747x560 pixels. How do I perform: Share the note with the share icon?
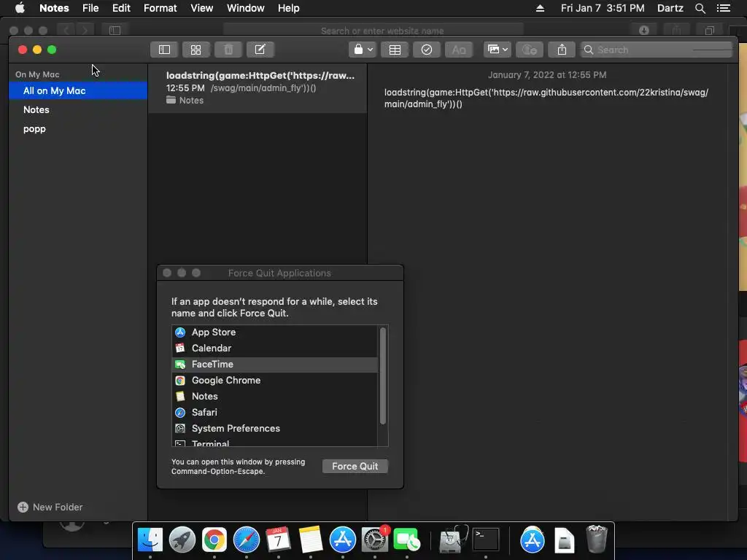[x=562, y=50]
